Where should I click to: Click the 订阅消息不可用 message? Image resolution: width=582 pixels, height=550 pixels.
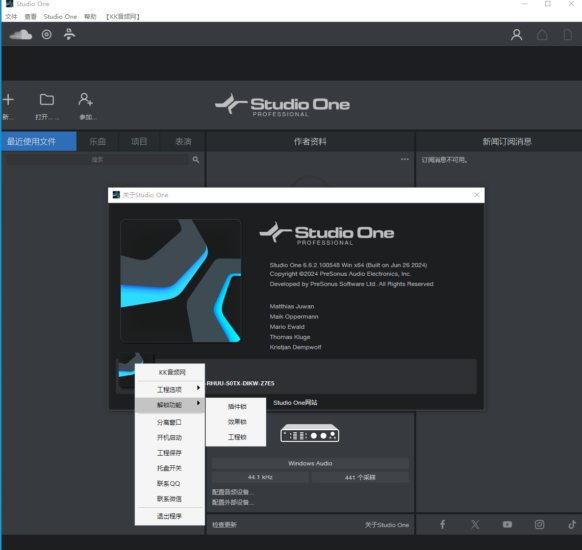pos(444,160)
